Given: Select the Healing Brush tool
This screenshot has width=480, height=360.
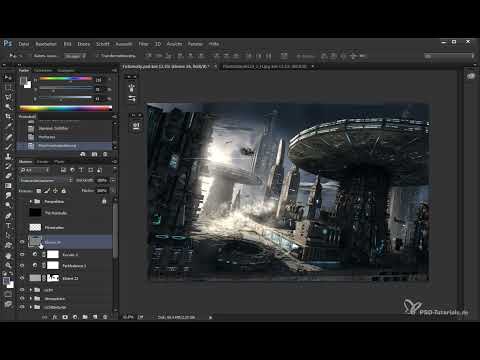Looking at the screenshot, I should coord(8,137).
